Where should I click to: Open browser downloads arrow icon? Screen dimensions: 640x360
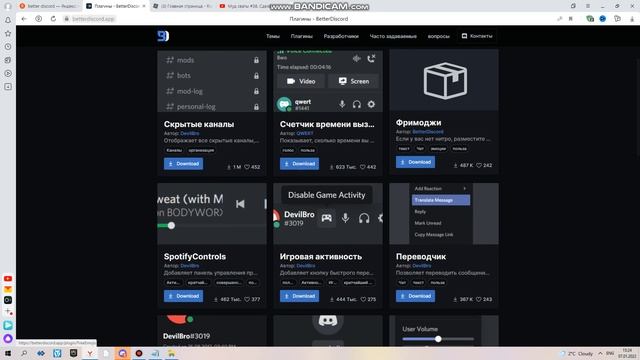[x=632, y=19]
